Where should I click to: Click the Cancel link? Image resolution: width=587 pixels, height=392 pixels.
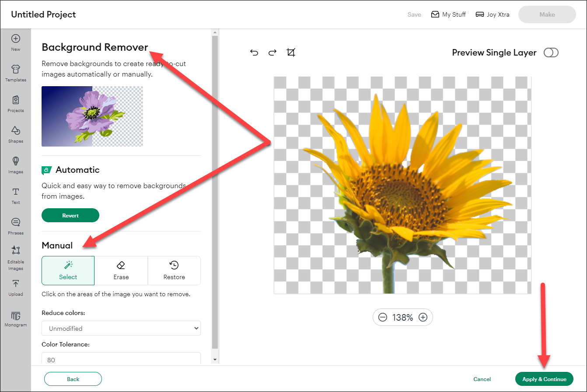point(482,379)
